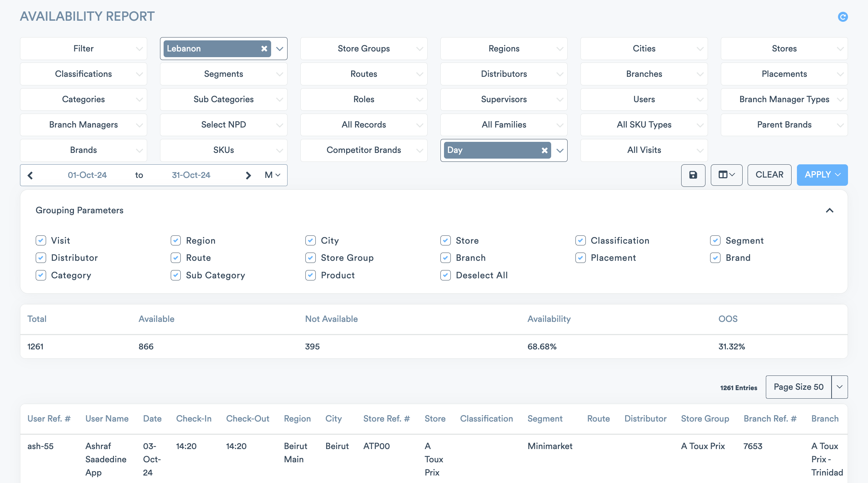Open the Store Groups dropdown
The height and width of the screenshot is (483, 868).
[364, 49]
